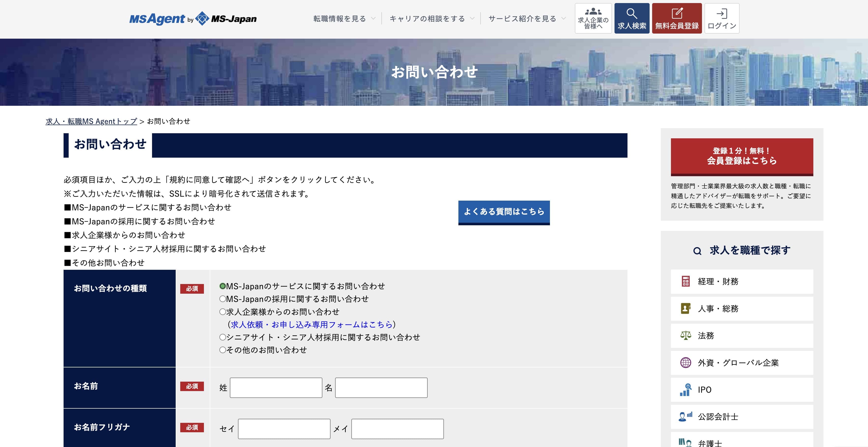
Task: Click the MS Agent logo in the header
Action: (x=193, y=19)
